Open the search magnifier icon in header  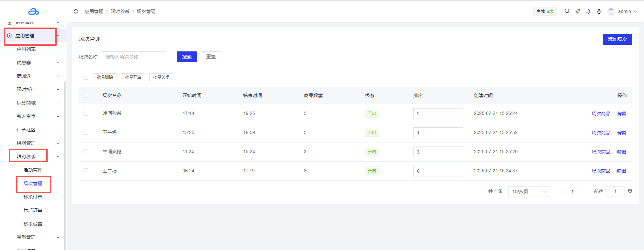567,11
